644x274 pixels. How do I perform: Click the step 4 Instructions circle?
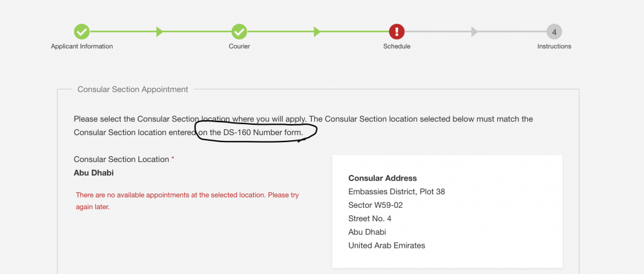pos(554,32)
